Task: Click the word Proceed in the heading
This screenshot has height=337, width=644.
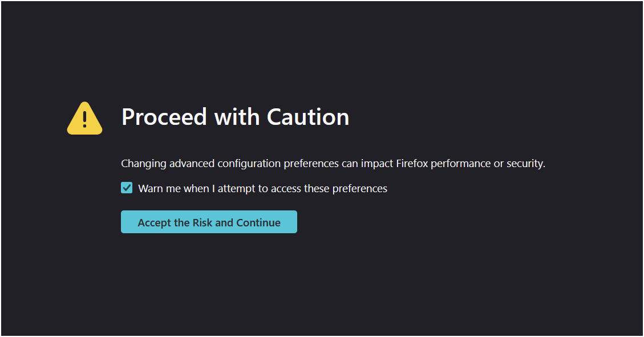Action: pyautogui.click(x=164, y=117)
